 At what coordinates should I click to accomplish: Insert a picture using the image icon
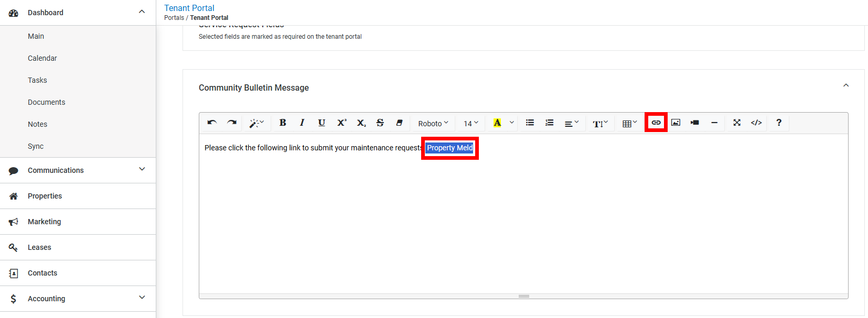676,123
